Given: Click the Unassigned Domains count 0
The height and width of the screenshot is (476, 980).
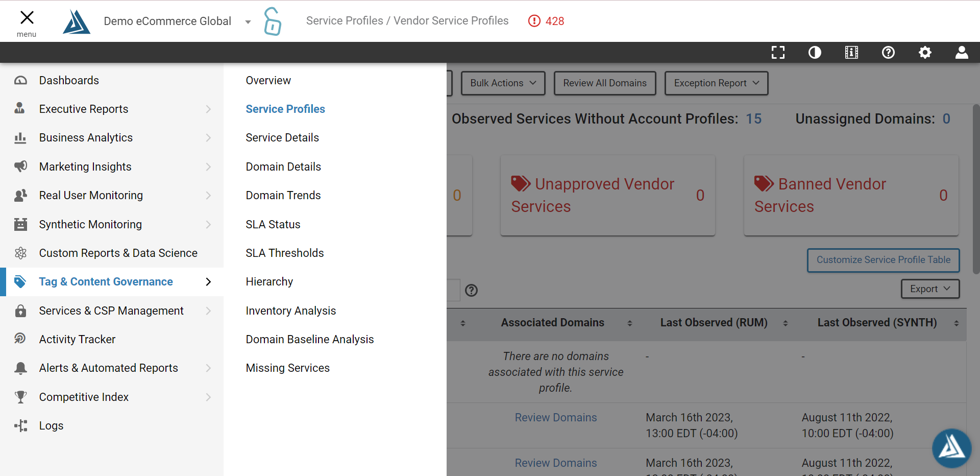Looking at the screenshot, I should click(946, 118).
